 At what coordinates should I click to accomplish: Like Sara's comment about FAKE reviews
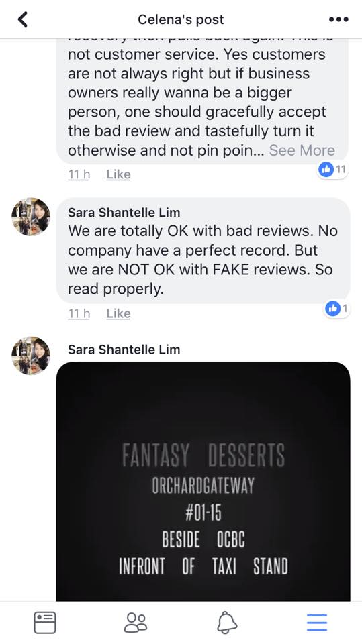point(118,313)
